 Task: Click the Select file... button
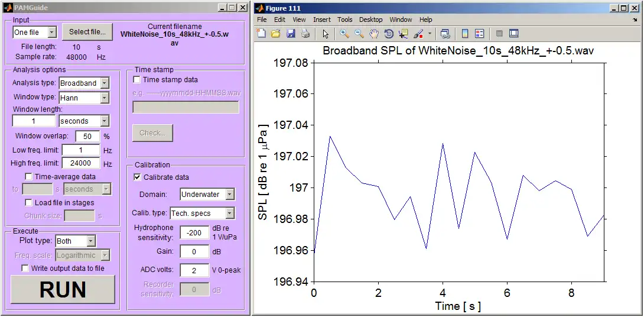[87, 32]
